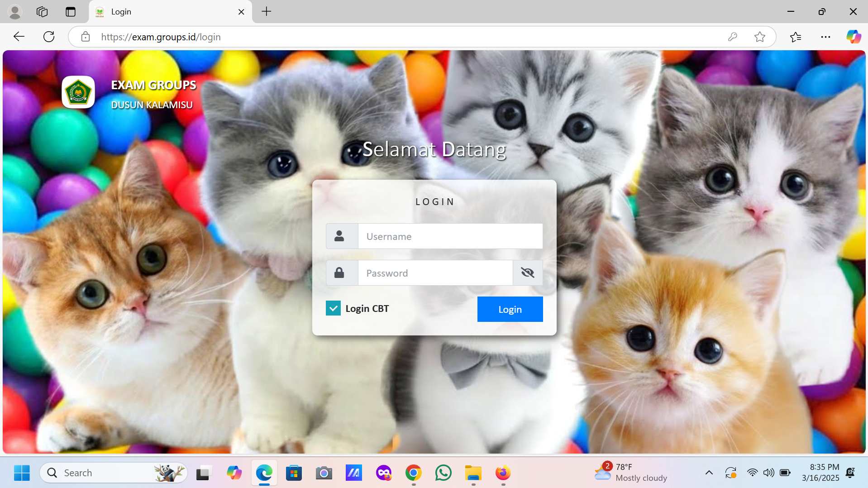
Task: Open WhatsApp from the taskbar
Action: point(443,473)
